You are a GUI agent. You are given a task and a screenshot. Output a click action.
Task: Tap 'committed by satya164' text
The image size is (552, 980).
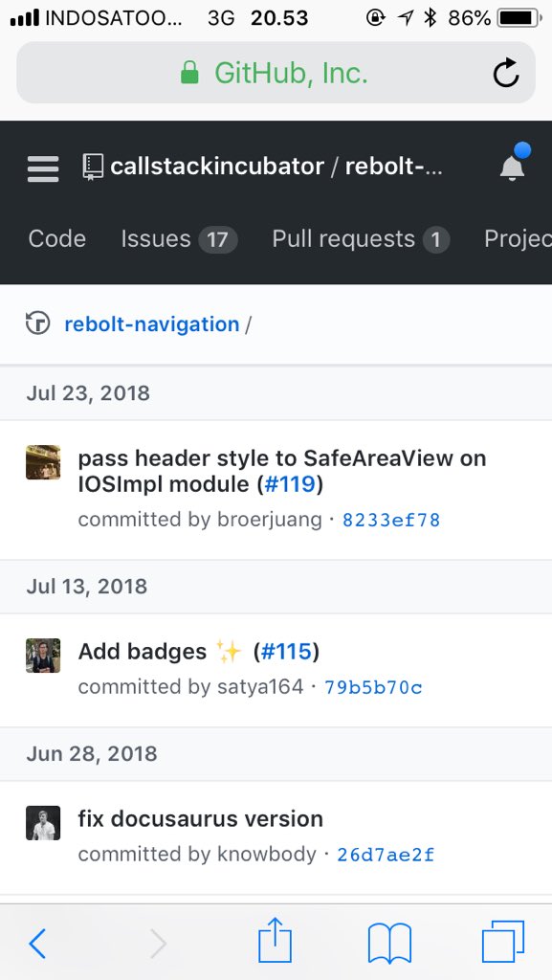(x=190, y=687)
